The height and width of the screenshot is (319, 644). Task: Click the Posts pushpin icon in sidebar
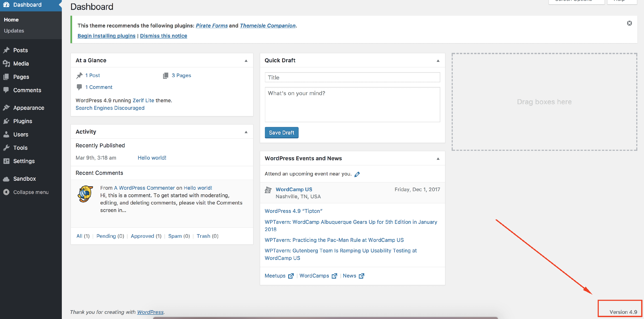click(x=6, y=50)
